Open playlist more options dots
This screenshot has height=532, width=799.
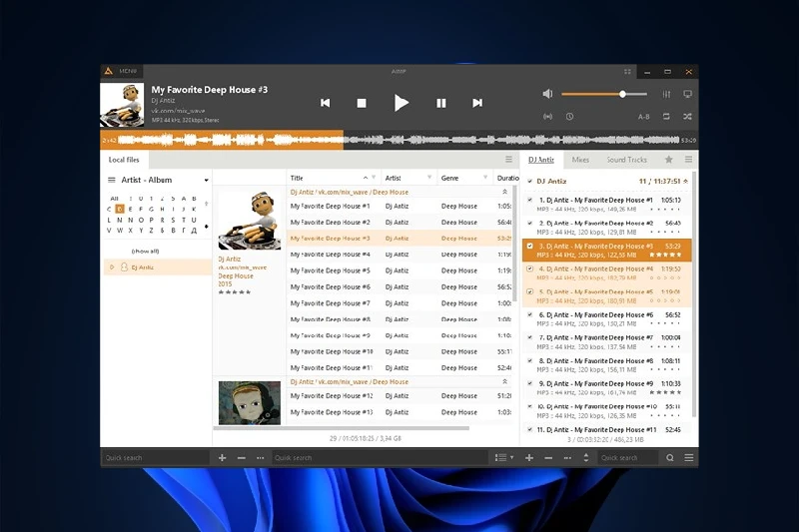click(567, 458)
